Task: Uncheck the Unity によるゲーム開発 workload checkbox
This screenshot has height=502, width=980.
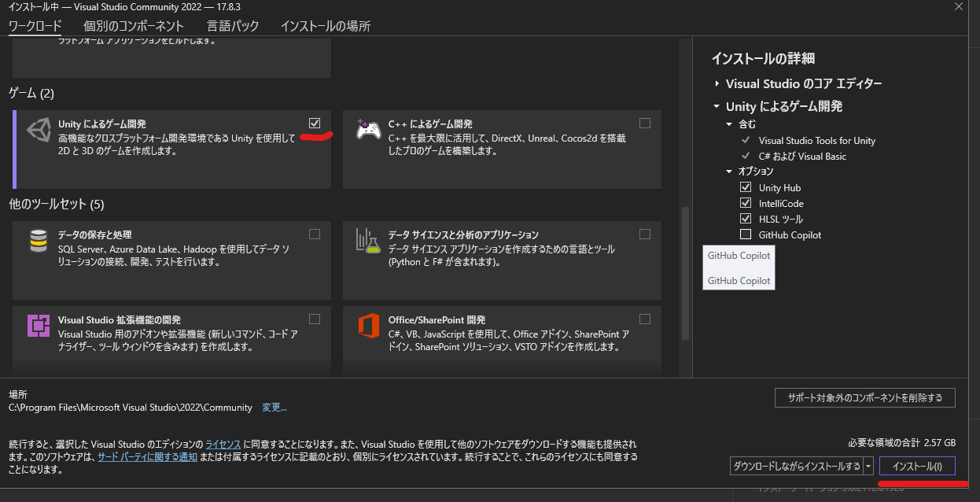Action: click(315, 123)
